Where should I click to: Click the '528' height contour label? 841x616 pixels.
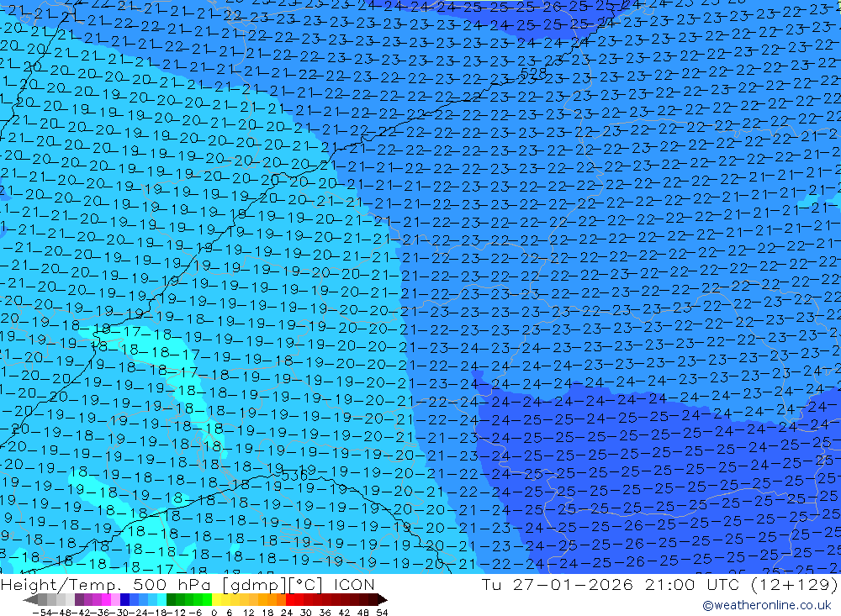[x=533, y=73]
